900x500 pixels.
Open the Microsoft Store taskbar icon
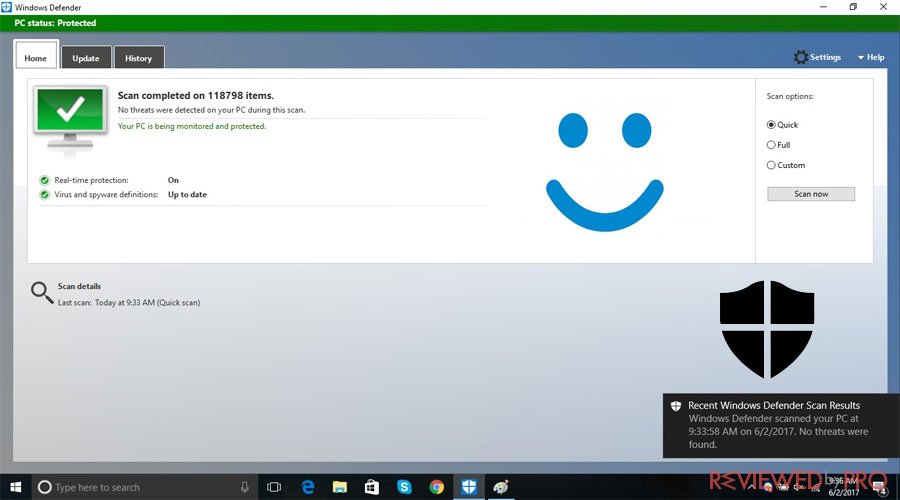372,487
